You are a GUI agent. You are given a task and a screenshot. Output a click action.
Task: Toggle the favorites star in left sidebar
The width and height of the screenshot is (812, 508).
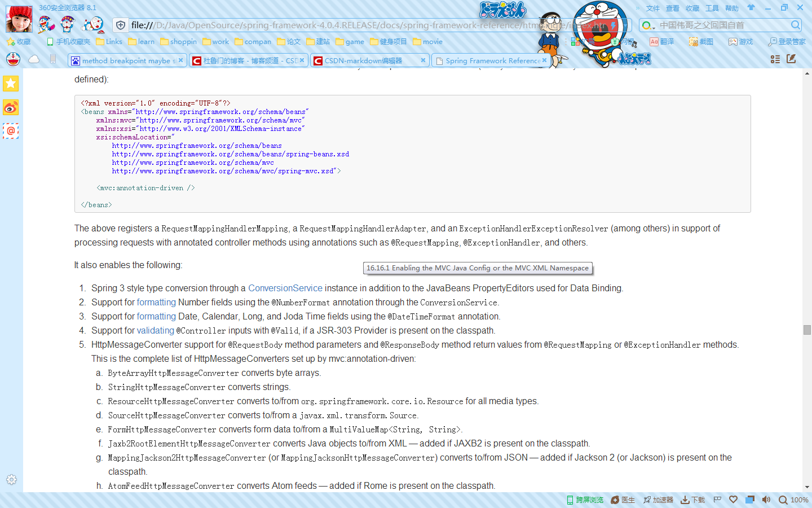tap(10, 83)
